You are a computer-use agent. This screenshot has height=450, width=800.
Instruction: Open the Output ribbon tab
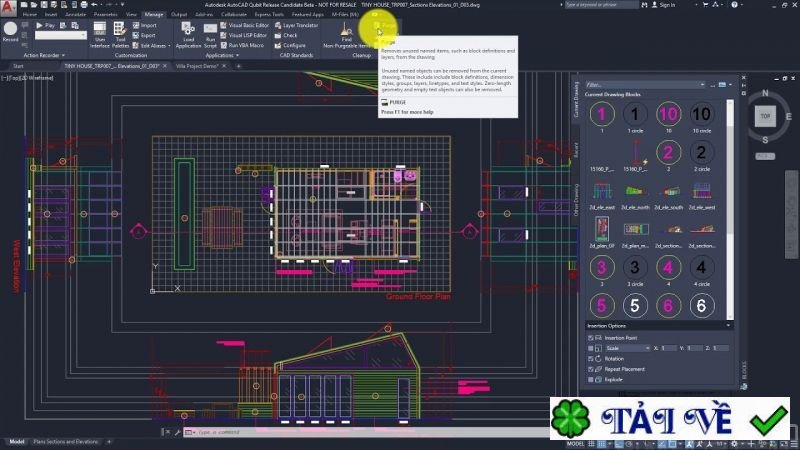179,15
